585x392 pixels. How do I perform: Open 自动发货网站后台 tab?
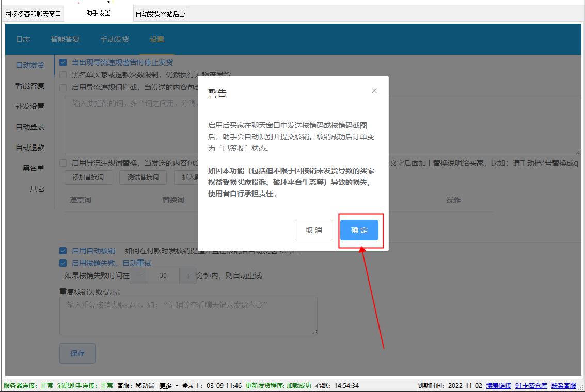160,14
